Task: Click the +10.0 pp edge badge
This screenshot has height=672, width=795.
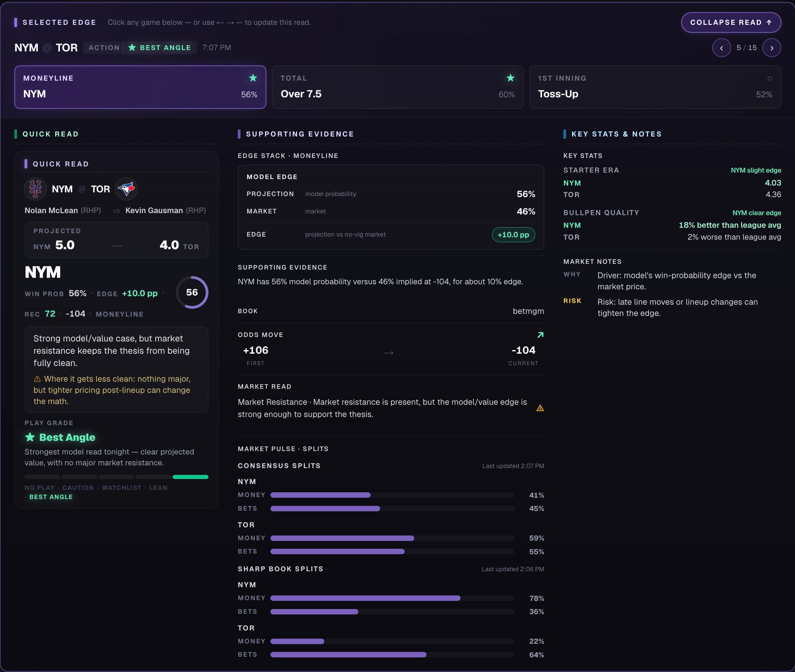Action: click(x=513, y=235)
